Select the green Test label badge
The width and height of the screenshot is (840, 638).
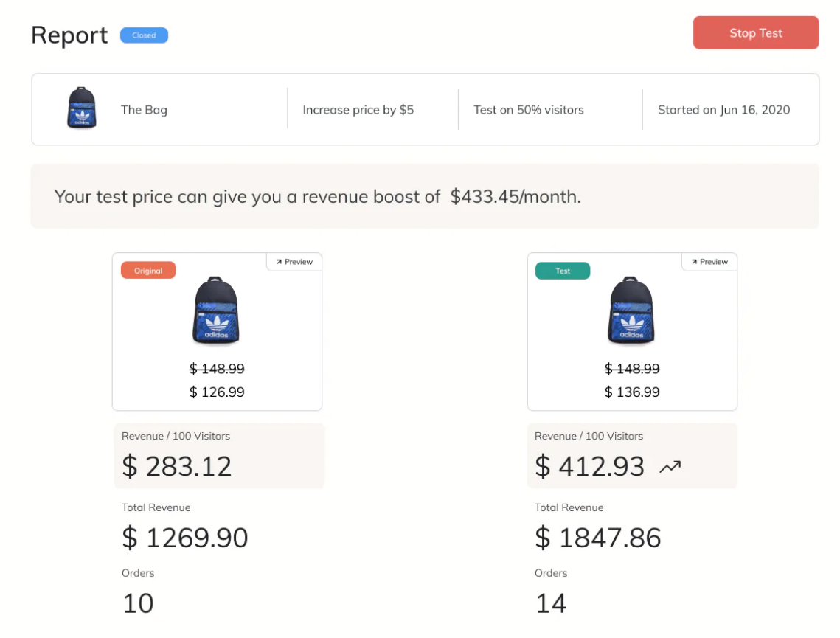563,271
